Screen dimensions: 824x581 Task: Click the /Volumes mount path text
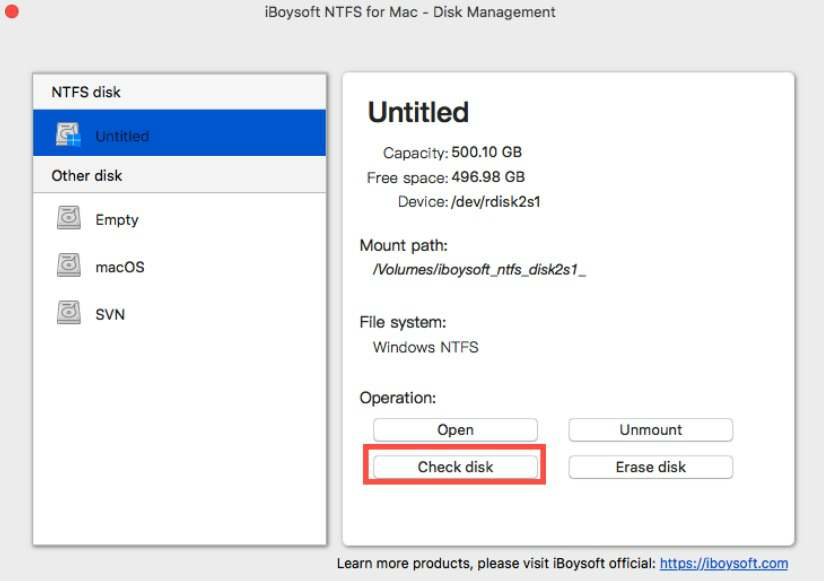(478, 270)
